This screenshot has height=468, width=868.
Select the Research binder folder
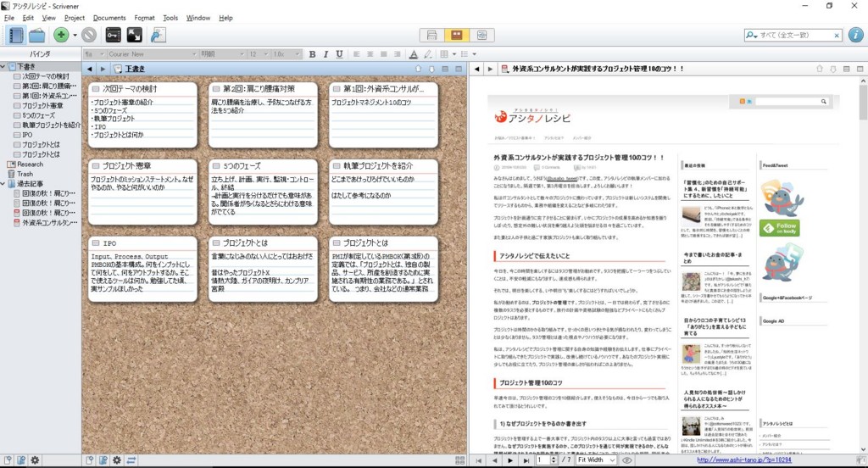[30, 164]
